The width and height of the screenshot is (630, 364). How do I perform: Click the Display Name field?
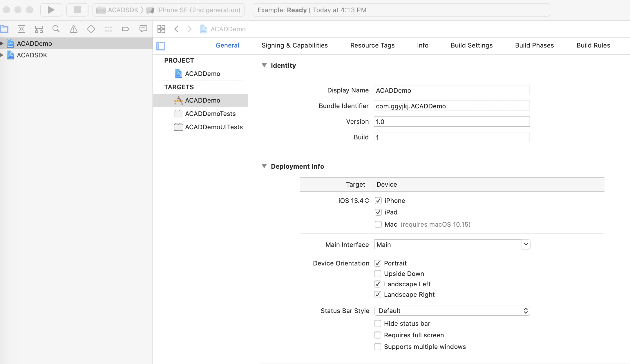click(x=452, y=90)
